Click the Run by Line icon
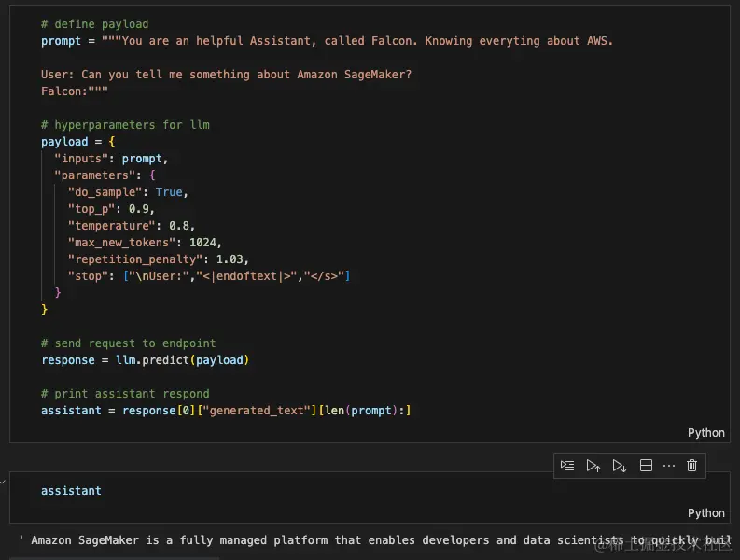Screen dimensions: 740x560 [x=567, y=465]
